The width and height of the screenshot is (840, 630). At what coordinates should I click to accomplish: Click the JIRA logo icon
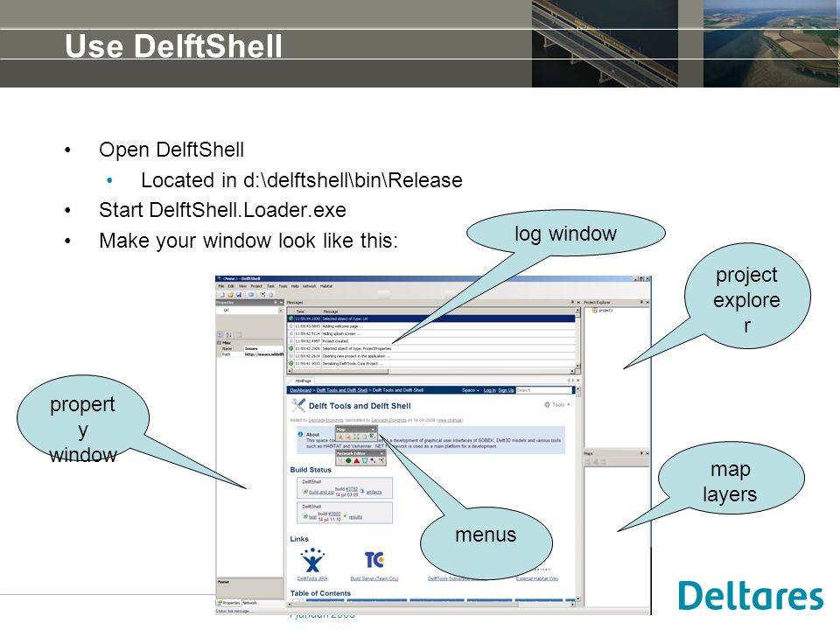(312, 560)
